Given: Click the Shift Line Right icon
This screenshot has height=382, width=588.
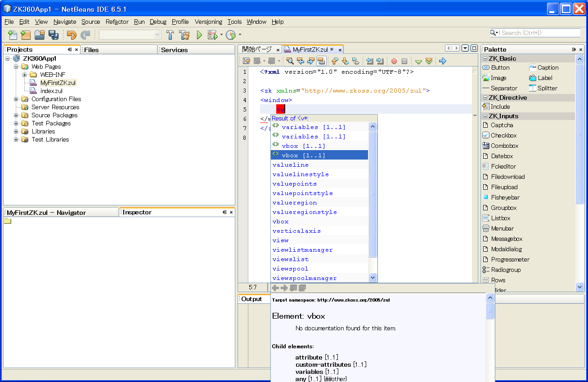Looking at the screenshot, I should pos(380,61).
